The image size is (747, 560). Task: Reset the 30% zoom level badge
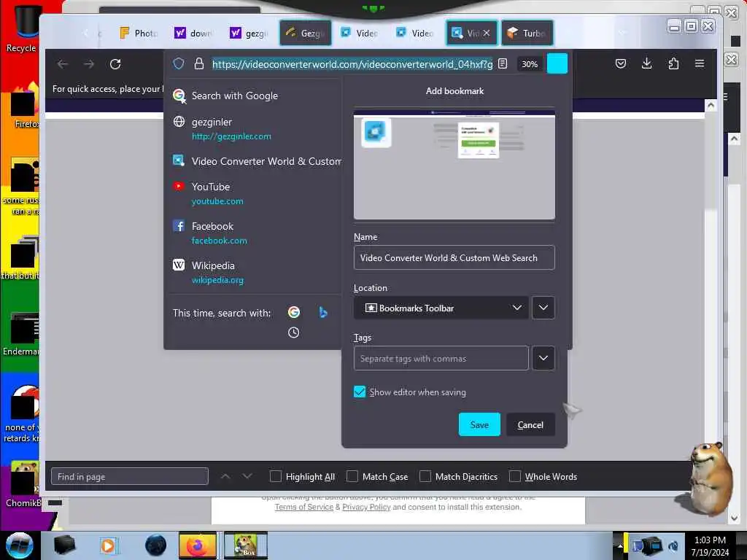point(530,64)
